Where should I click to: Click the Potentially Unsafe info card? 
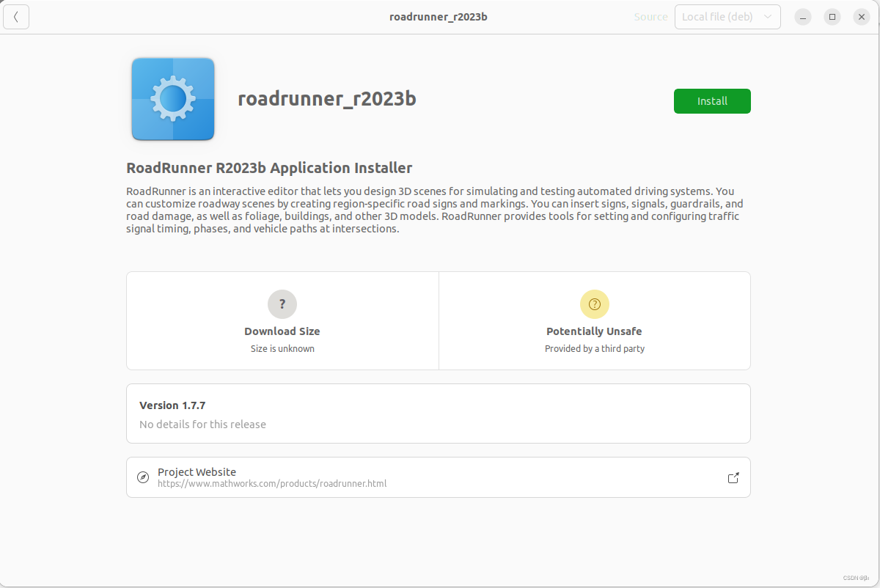point(594,320)
